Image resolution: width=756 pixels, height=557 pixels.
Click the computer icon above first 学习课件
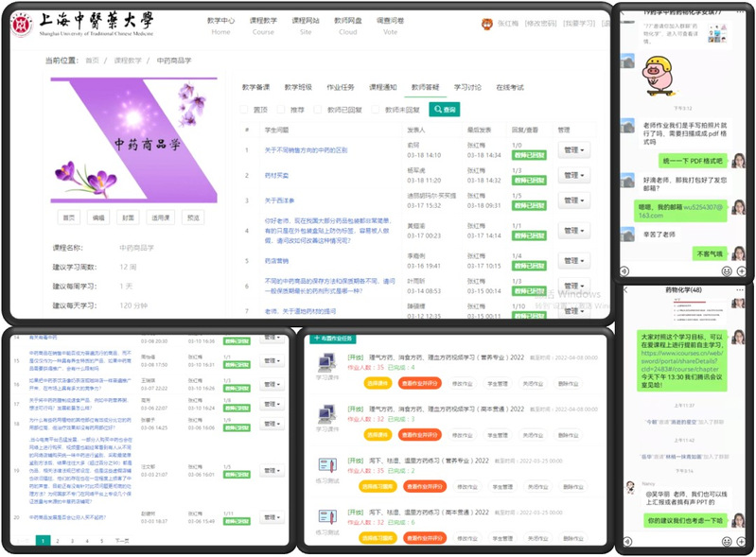[325, 360]
